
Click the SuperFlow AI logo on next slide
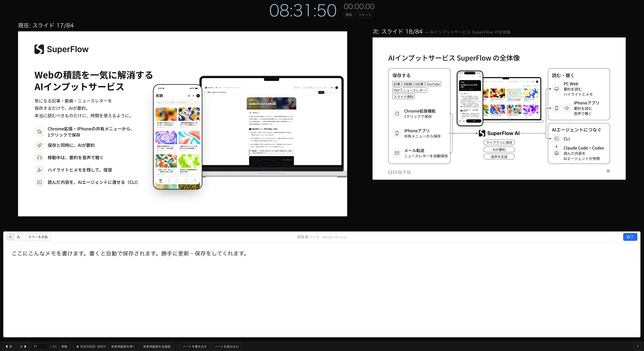pyautogui.click(x=499, y=133)
